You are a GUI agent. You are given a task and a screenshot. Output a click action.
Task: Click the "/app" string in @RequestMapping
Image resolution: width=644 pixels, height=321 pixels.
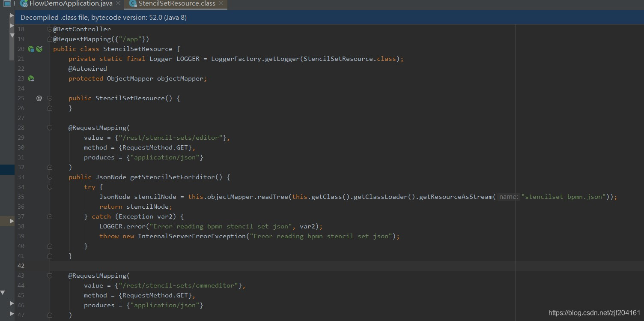[x=130, y=39]
